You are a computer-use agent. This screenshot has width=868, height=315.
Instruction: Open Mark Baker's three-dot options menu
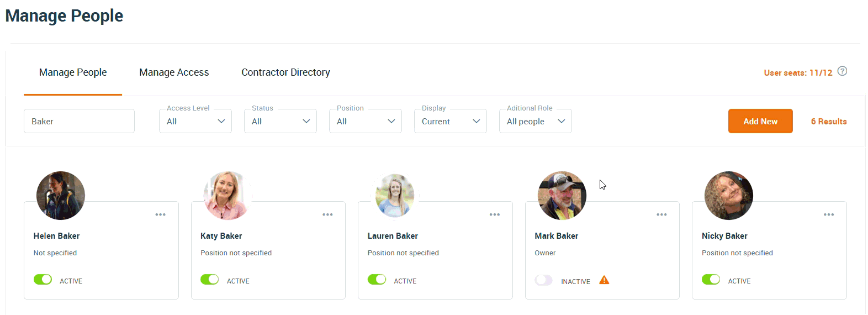(661, 214)
